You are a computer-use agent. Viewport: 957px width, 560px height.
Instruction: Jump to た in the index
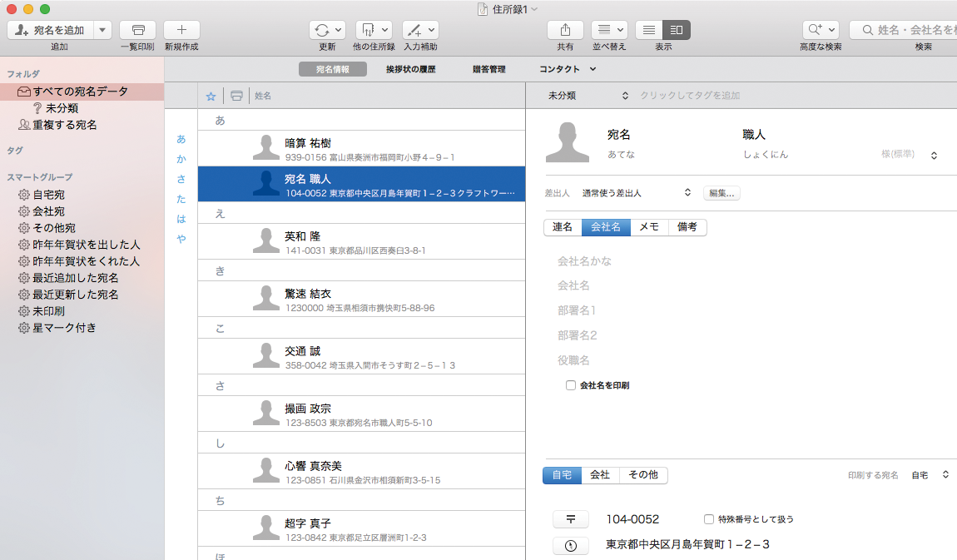point(181,199)
